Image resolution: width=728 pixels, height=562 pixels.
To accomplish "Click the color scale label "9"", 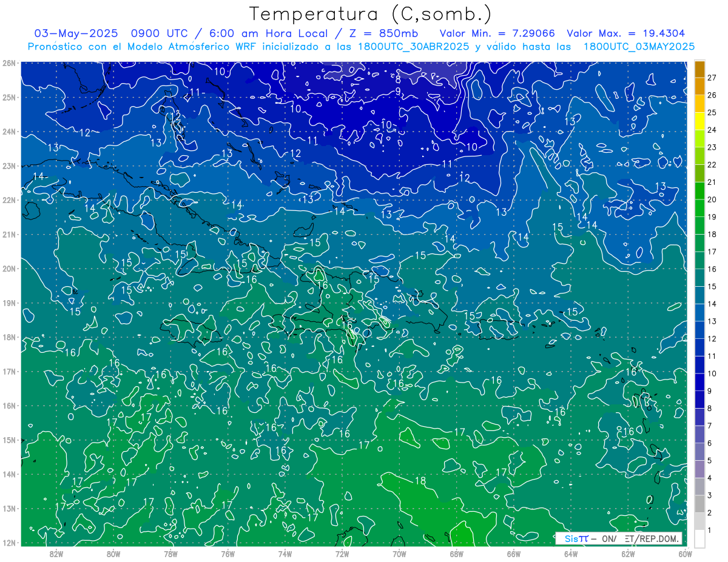I will point(710,391).
